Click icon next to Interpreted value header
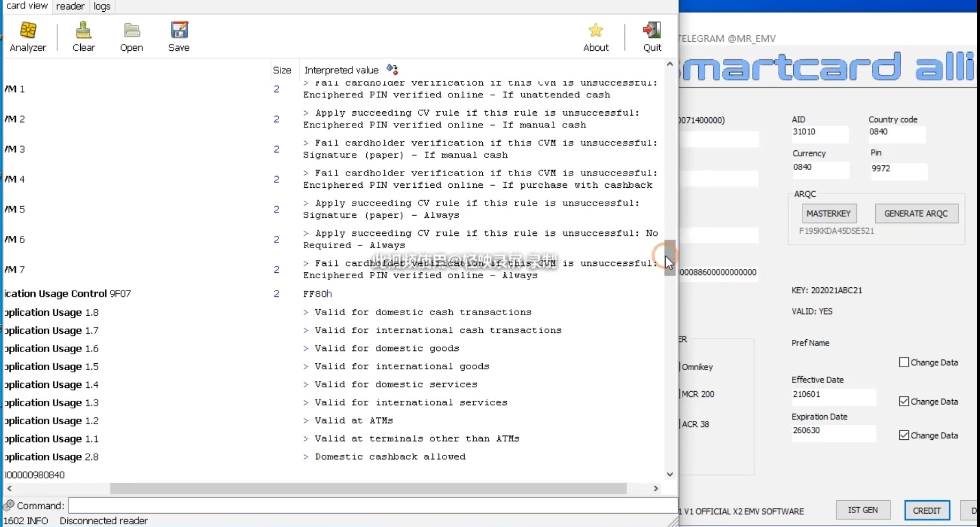 click(x=392, y=70)
